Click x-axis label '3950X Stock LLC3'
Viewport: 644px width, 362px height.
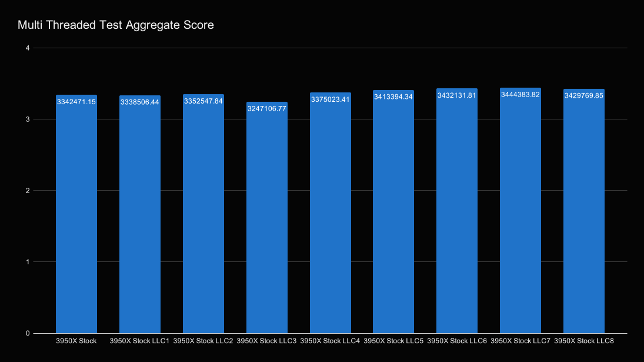[266, 341]
